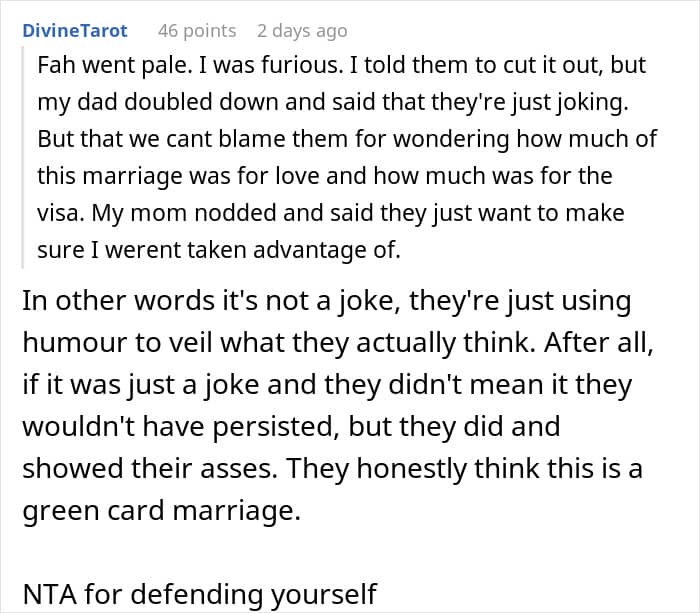Screen dimensions: 700x613
Task: Click quoted line 'this marriage was for love'
Action: (x=325, y=176)
